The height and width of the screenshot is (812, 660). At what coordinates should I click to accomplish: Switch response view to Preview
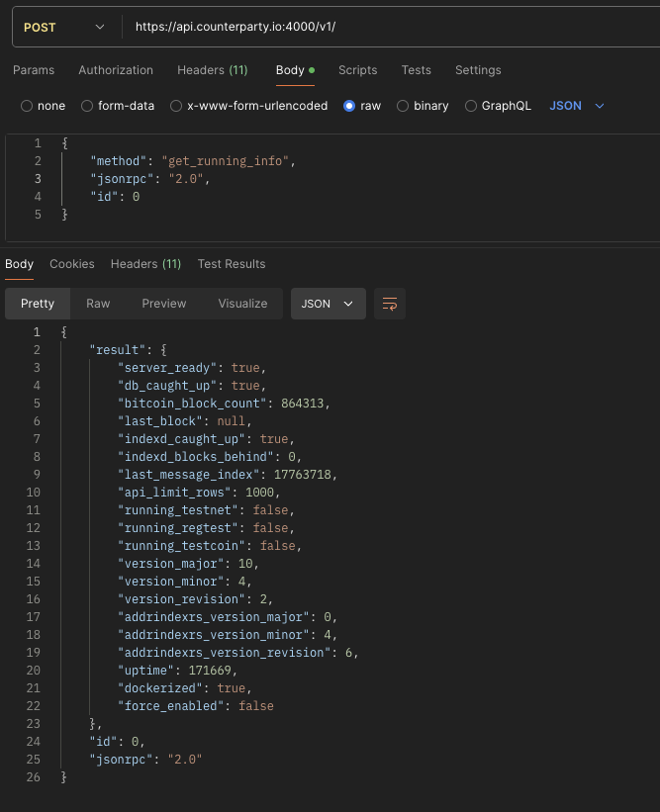coord(163,304)
